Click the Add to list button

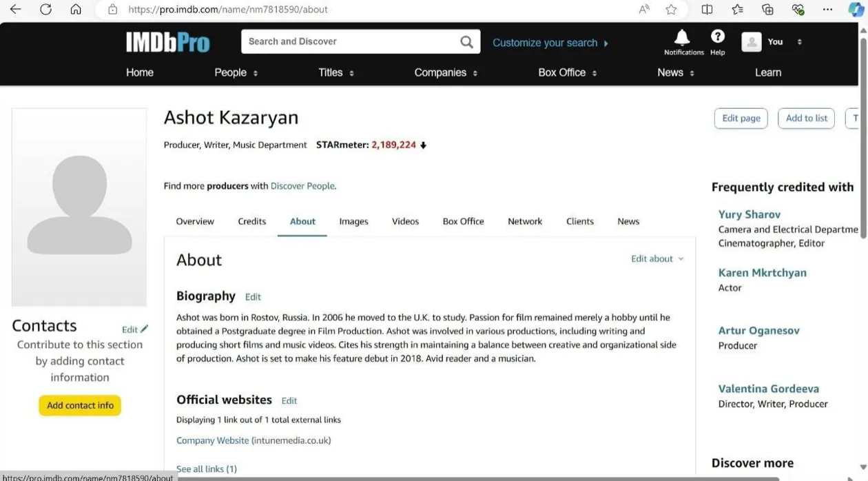(806, 119)
